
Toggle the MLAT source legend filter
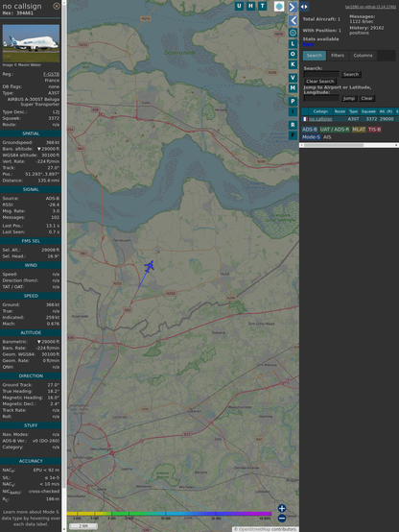pos(359,130)
